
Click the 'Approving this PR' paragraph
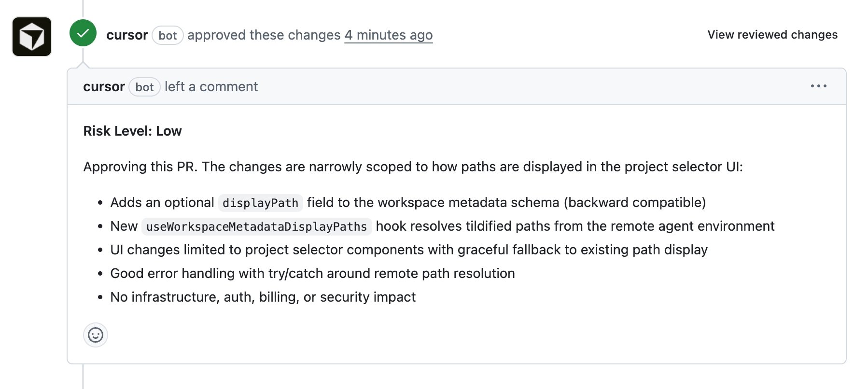pyautogui.click(x=413, y=167)
